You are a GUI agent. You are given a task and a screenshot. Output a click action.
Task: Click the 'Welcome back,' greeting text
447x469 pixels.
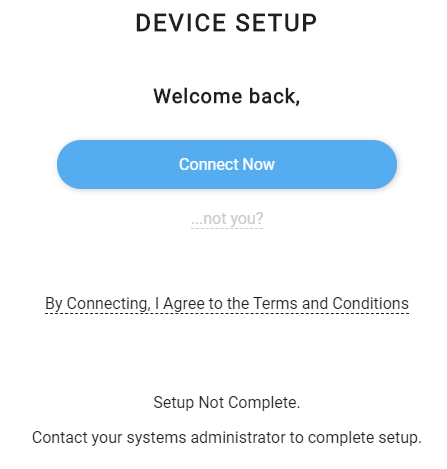tap(227, 96)
